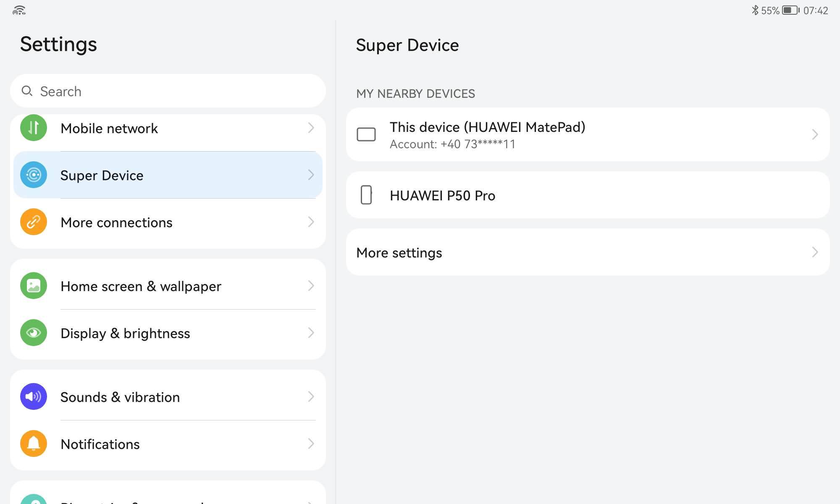Tap the green Mobile network icon
Screen dimensions: 840x504
(x=34, y=128)
